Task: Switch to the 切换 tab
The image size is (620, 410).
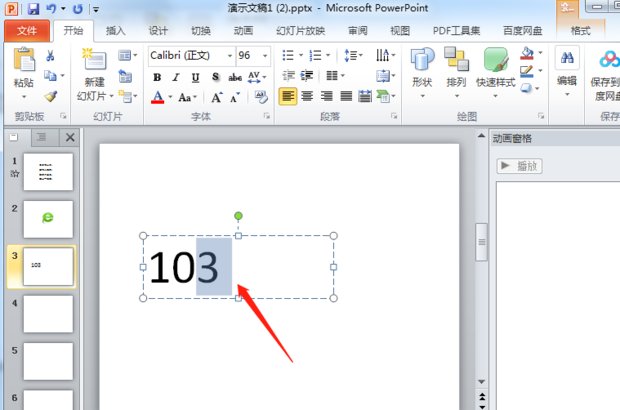Action: pos(201,31)
